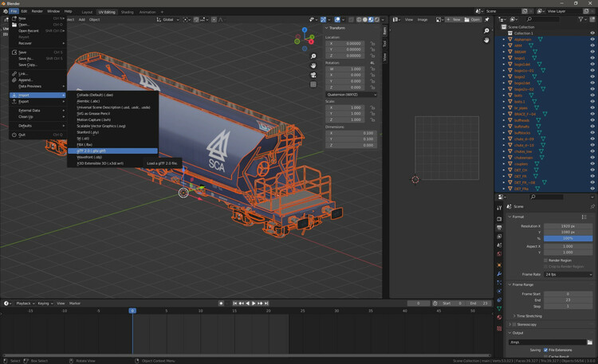598x364 pixels.
Task: Pin the Scene properties with pin icon
Action: [592, 206]
